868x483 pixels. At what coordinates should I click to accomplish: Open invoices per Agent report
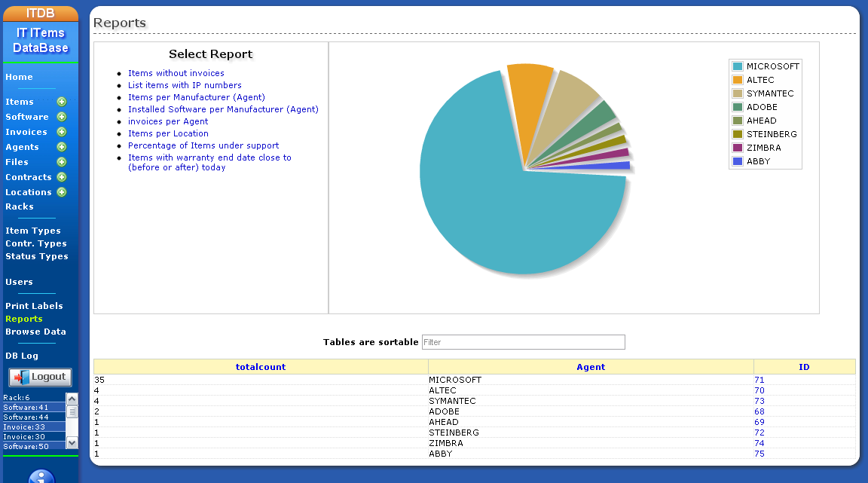pyautogui.click(x=168, y=122)
